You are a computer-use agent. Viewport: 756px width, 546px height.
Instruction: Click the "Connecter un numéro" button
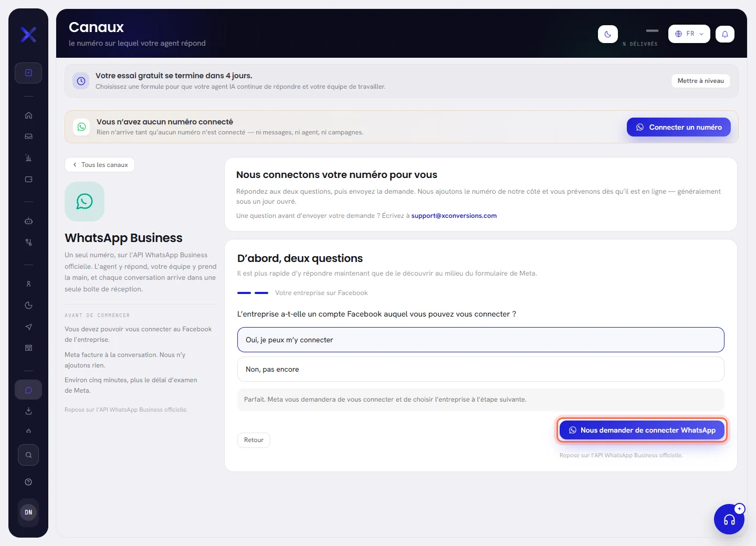pos(679,127)
